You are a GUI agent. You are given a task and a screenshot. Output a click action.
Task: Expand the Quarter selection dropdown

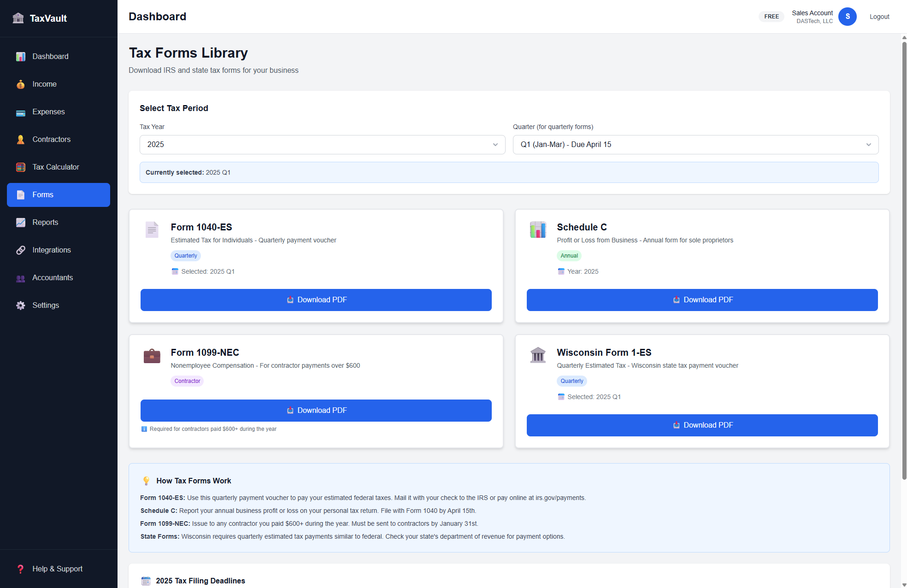pos(695,145)
